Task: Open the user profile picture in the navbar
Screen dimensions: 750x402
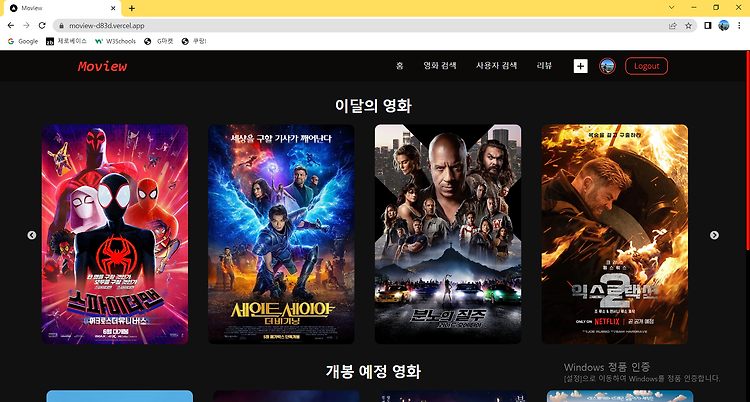Action: point(607,66)
